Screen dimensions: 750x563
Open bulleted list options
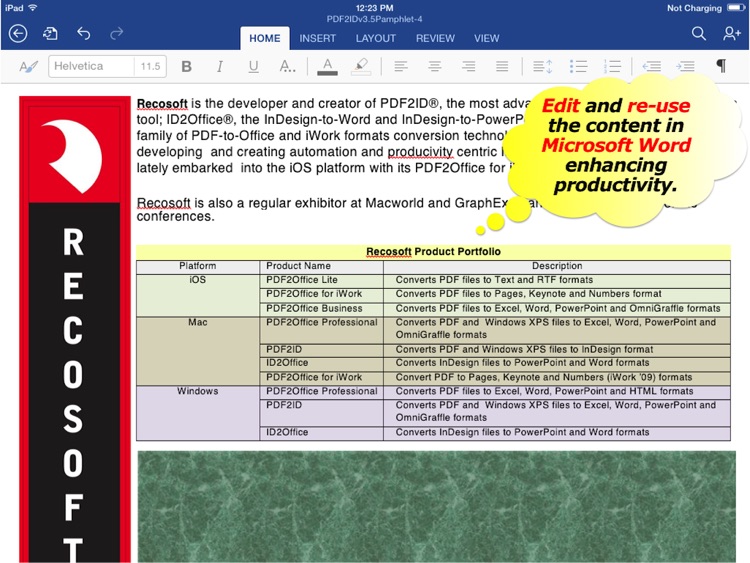578,66
